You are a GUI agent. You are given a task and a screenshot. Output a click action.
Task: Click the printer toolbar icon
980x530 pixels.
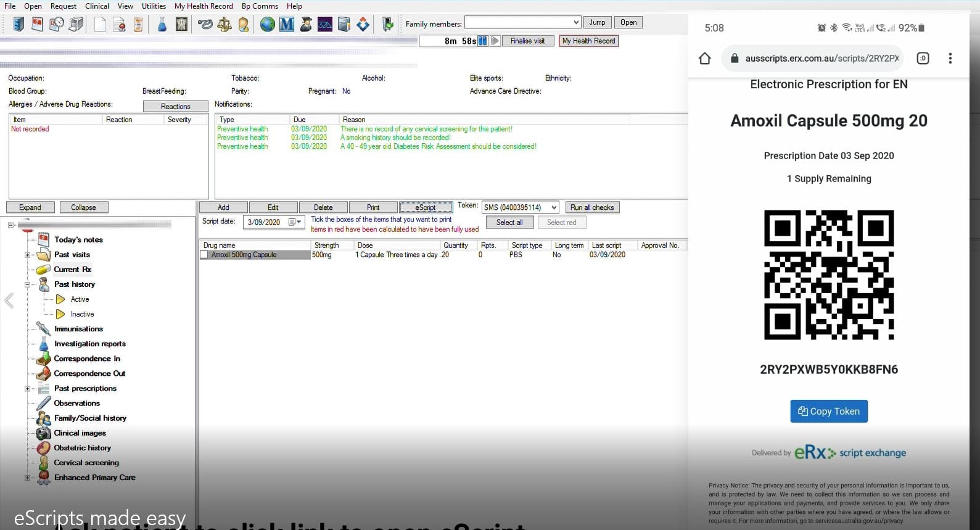pyautogui.click(x=76, y=24)
